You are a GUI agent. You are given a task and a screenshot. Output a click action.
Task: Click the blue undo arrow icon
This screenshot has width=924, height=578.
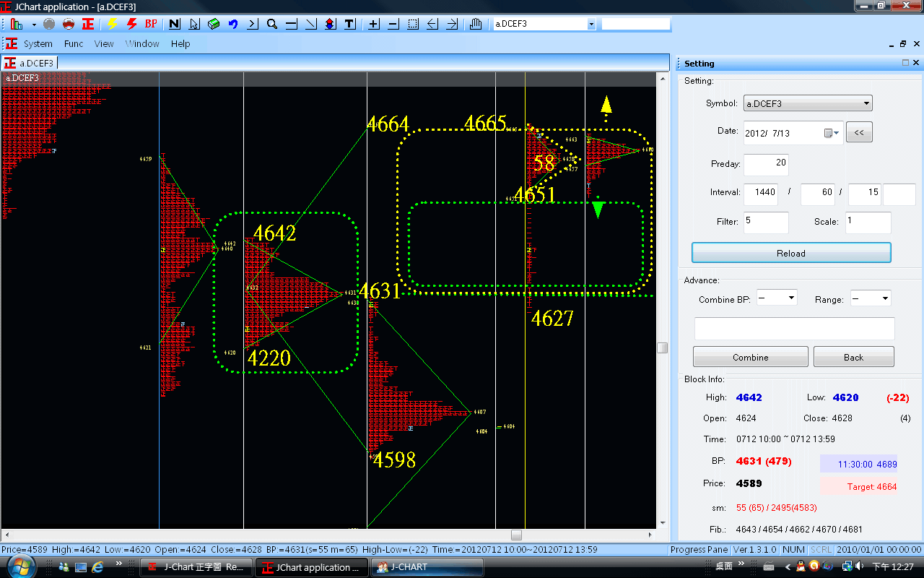233,24
